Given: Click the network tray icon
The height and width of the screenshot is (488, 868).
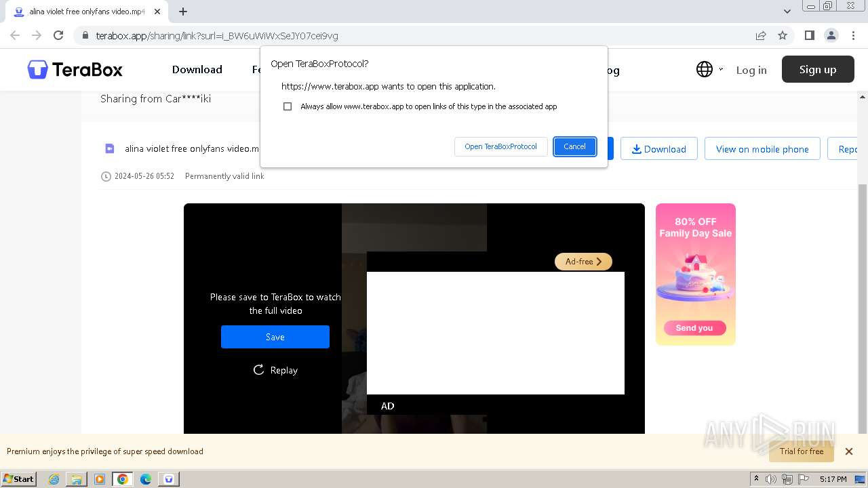Looking at the screenshot, I should [787, 479].
